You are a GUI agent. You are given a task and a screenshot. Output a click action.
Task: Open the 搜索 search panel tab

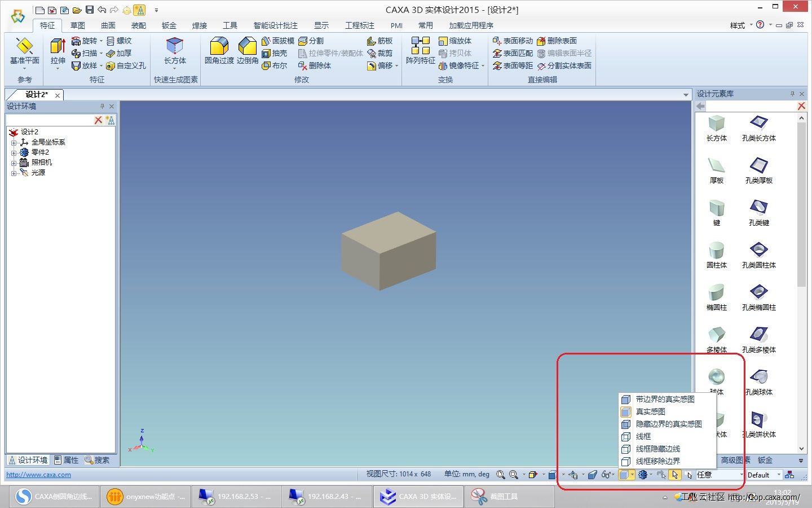click(x=97, y=460)
